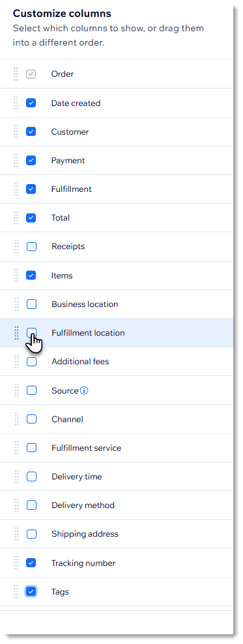This screenshot has width=243, height=644.
Task: Click the drag handle beside Additional fees
Action: pyautogui.click(x=16, y=362)
